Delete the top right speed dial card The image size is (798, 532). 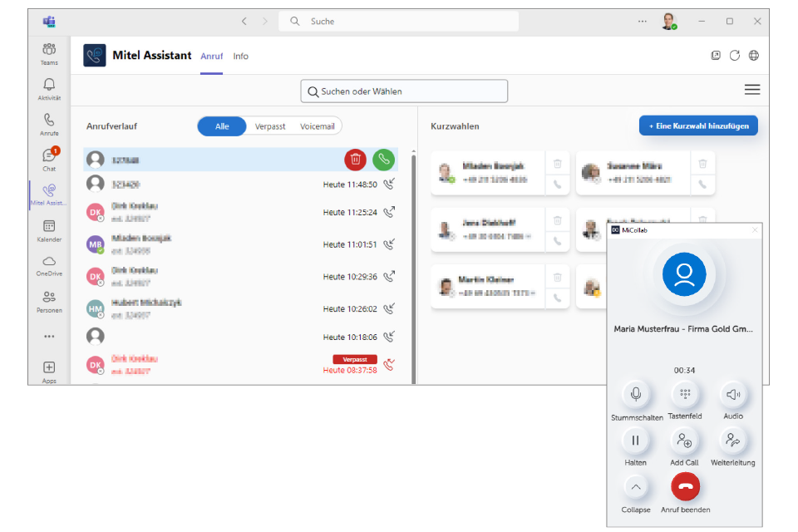[702, 164]
